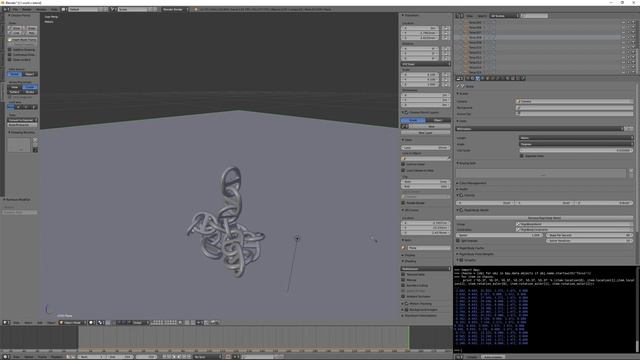The width and height of the screenshot is (640, 360).
Task: Open the Playback menu in Timeline
Action: pos(56,357)
